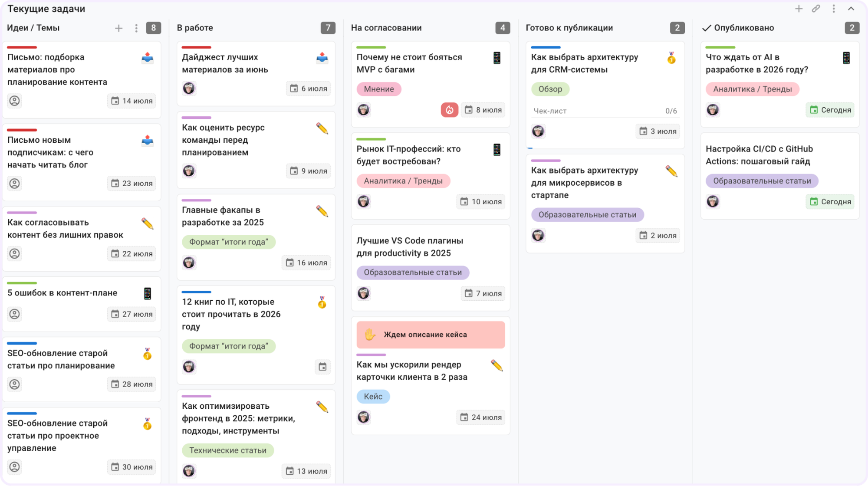This screenshot has width=868, height=486.
Task: Click unassigned user icon on Письмо: подборка материалов card
Action: pyautogui.click(x=15, y=101)
